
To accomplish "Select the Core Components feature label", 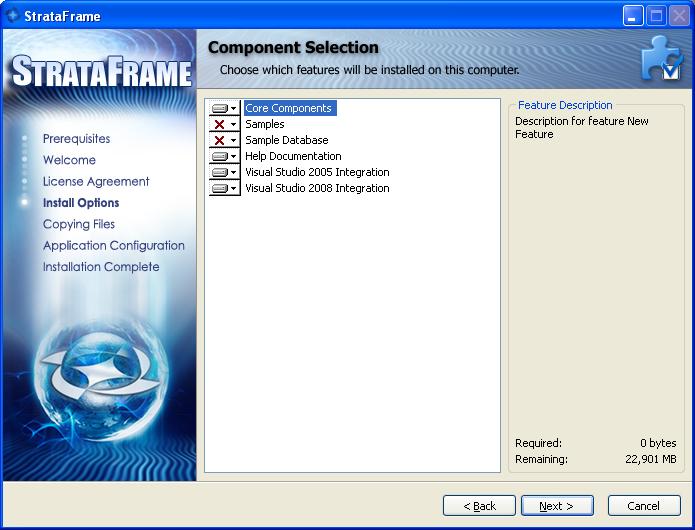I will 288,108.
